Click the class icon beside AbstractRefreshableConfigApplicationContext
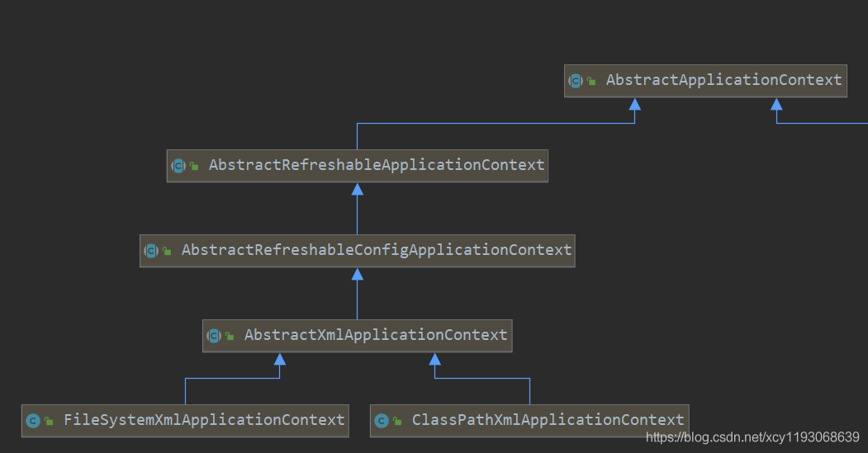The image size is (868, 453). point(151,251)
